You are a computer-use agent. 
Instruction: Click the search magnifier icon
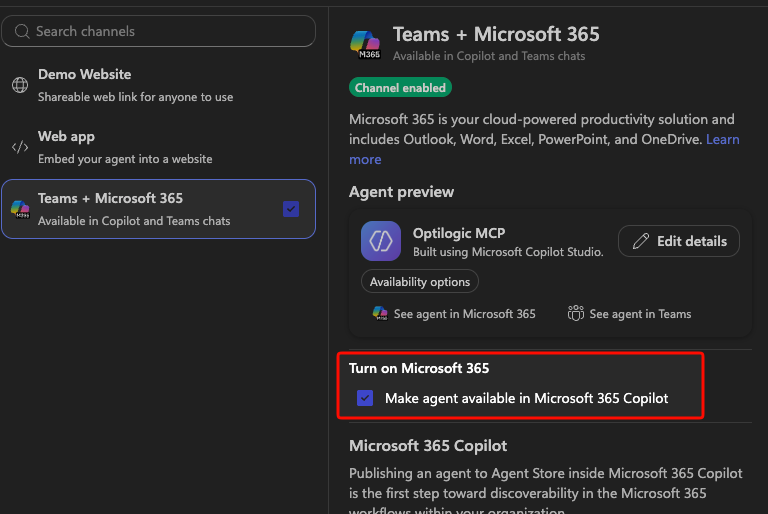click(22, 31)
